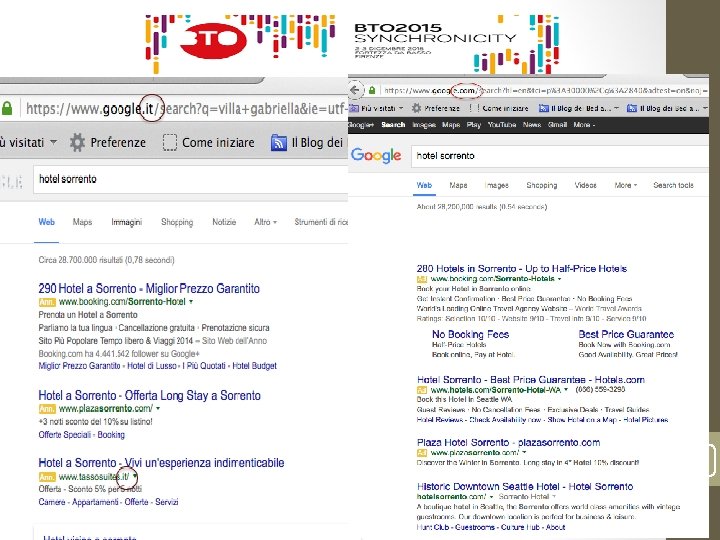
Task: Open 'More' in the black Google top bar
Action: pos(584,124)
